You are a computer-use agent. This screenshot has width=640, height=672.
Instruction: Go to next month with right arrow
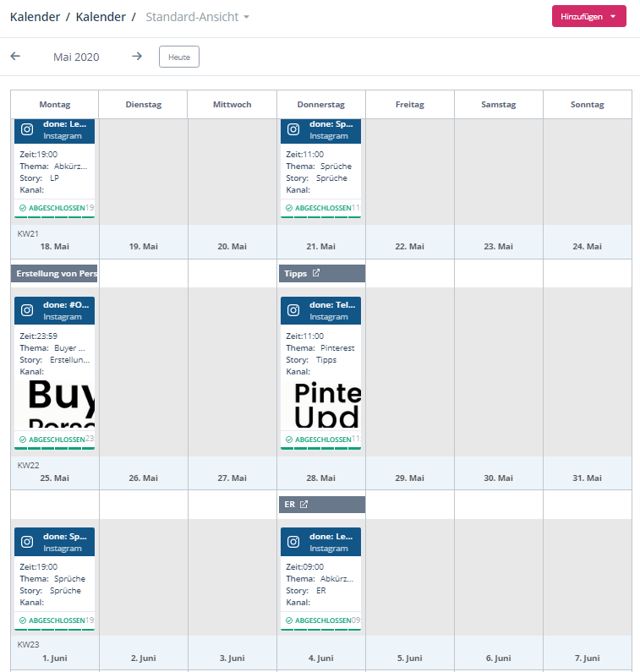click(137, 56)
